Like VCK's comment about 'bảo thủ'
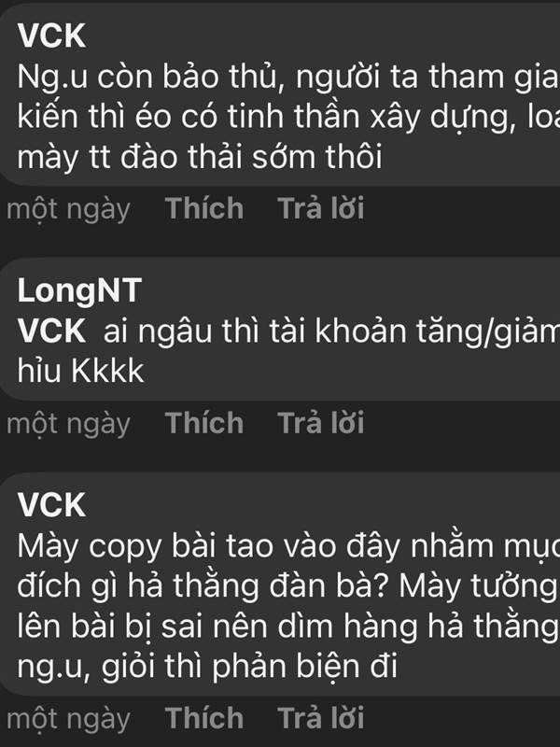560x747 pixels. point(204,208)
